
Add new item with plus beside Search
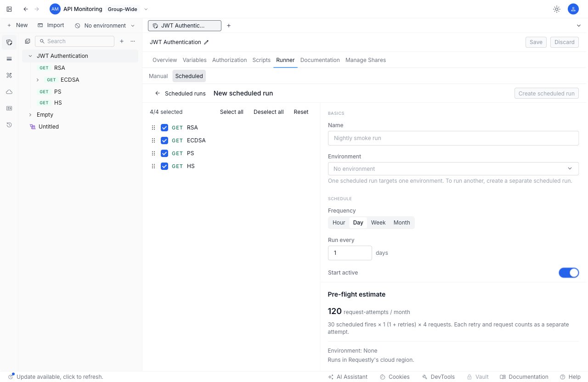pos(122,41)
